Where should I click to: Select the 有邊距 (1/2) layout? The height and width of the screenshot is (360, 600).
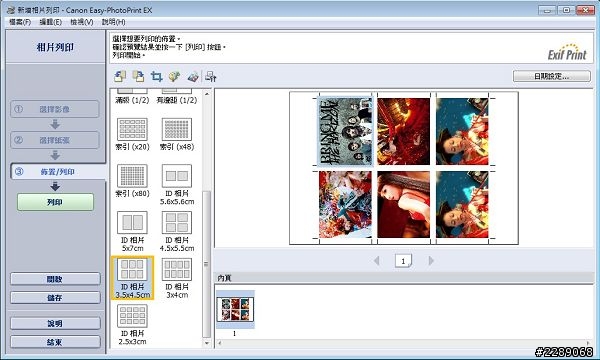pos(177,96)
